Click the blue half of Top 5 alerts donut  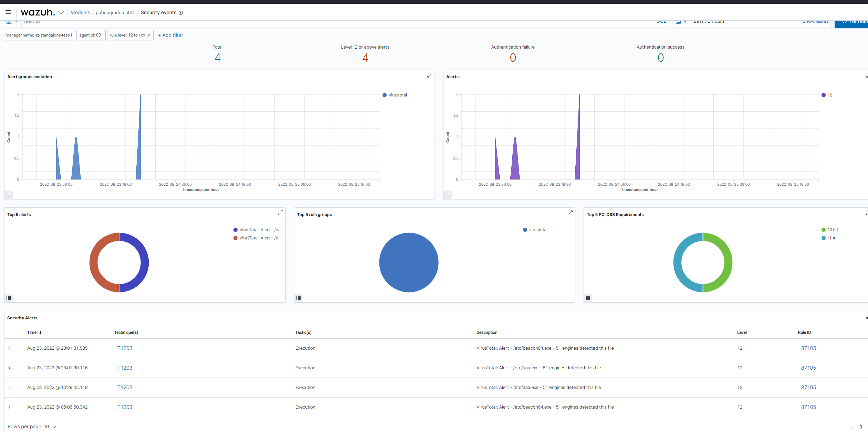144,263
